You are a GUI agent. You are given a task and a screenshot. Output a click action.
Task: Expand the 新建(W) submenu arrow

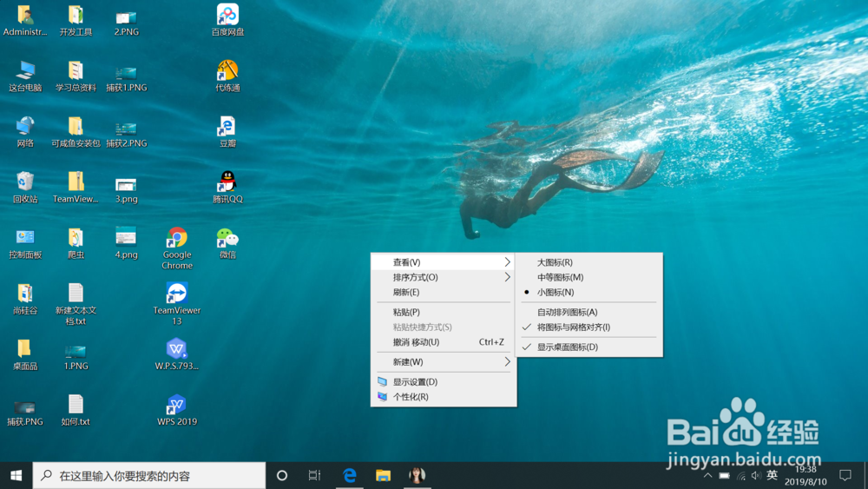pos(507,361)
